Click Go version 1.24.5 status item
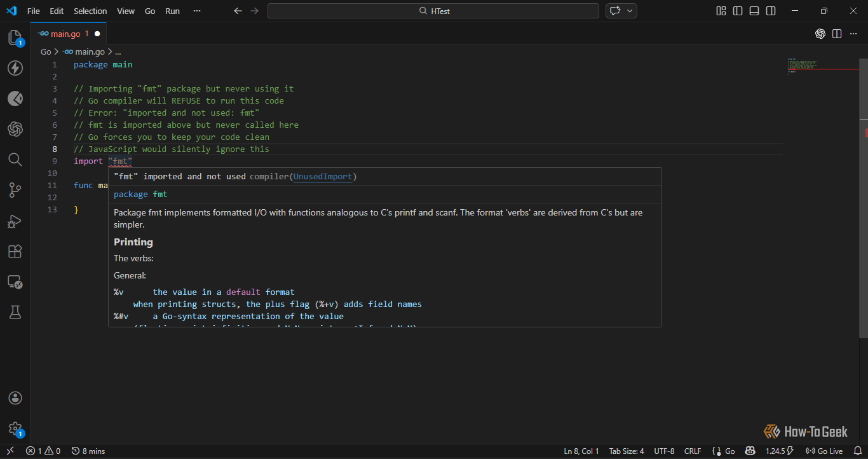 pos(780,451)
